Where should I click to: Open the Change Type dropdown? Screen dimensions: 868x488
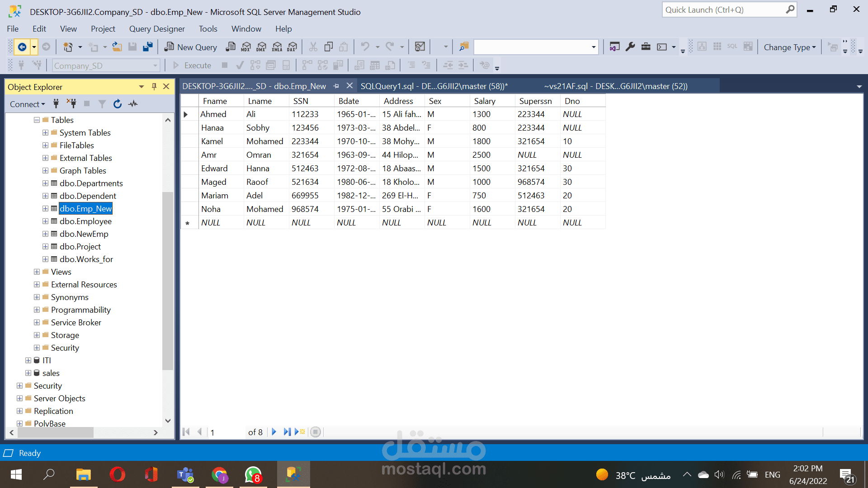(x=789, y=47)
